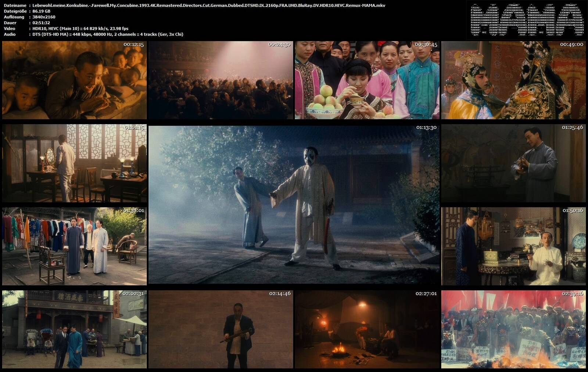Click the 00:49:00 timestamp overlay

[x=571, y=44]
